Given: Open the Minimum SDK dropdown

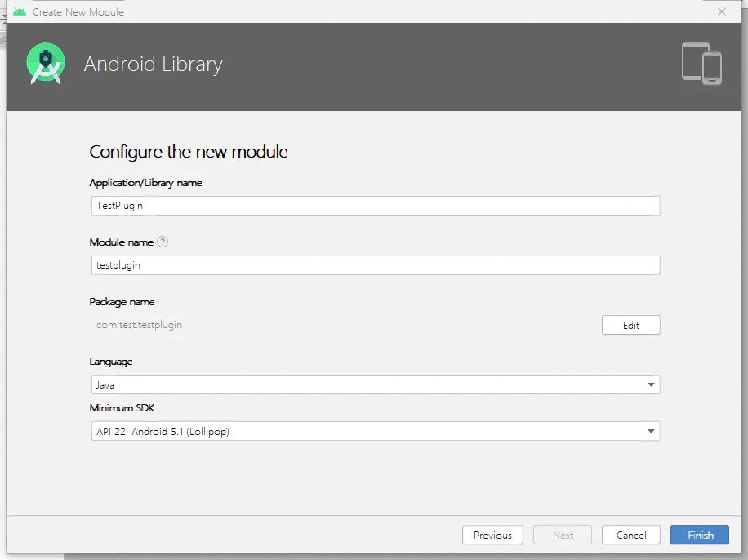Looking at the screenshot, I should tap(375, 431).
